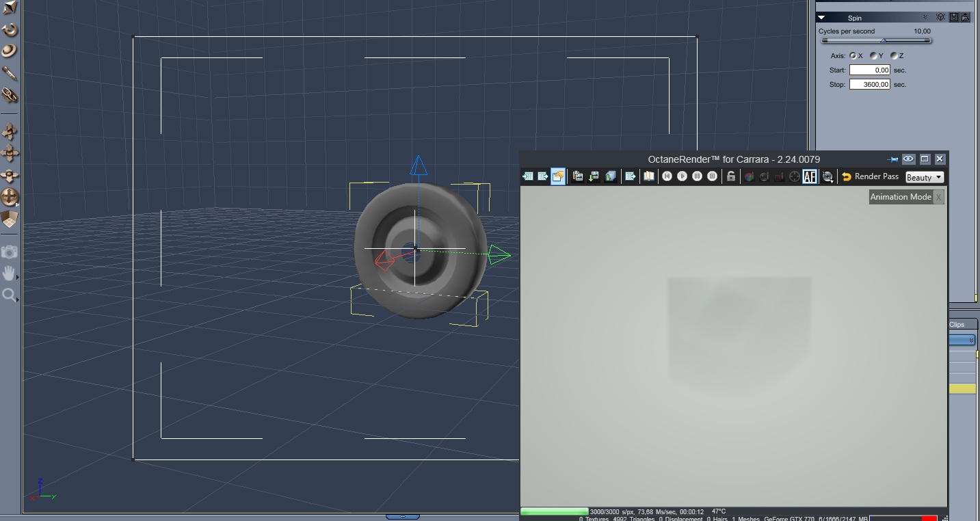Select the round four-arrow pan tool
The height and width of the screenshot is (521, 980).
10,198
